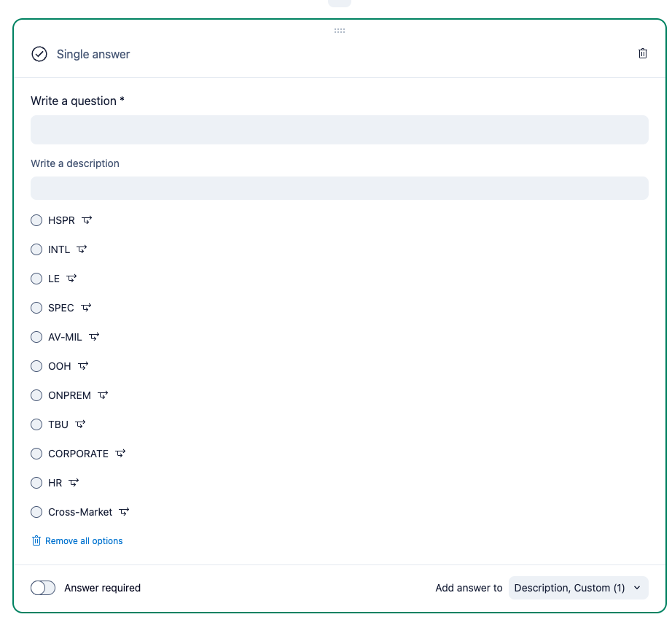
Task: Enable the Answer required toggle
Action: pos(43,588)
